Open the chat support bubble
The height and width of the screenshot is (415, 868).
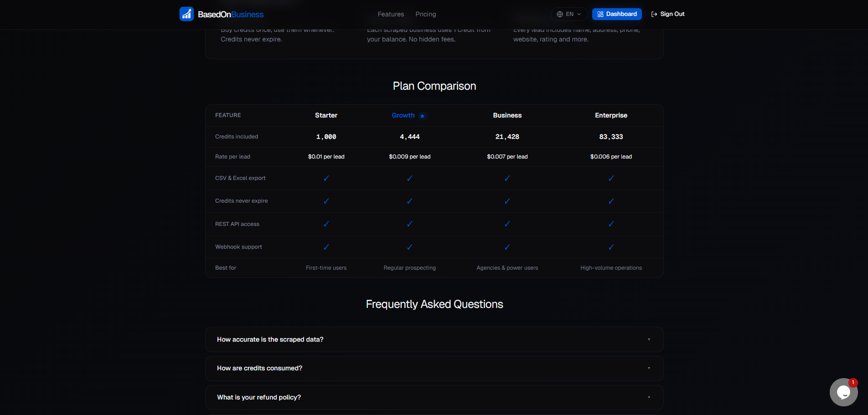(843, 392)
